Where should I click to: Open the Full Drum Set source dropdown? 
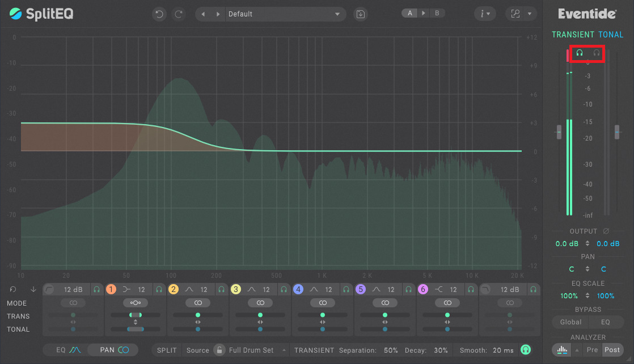click(x=257, y=350)
